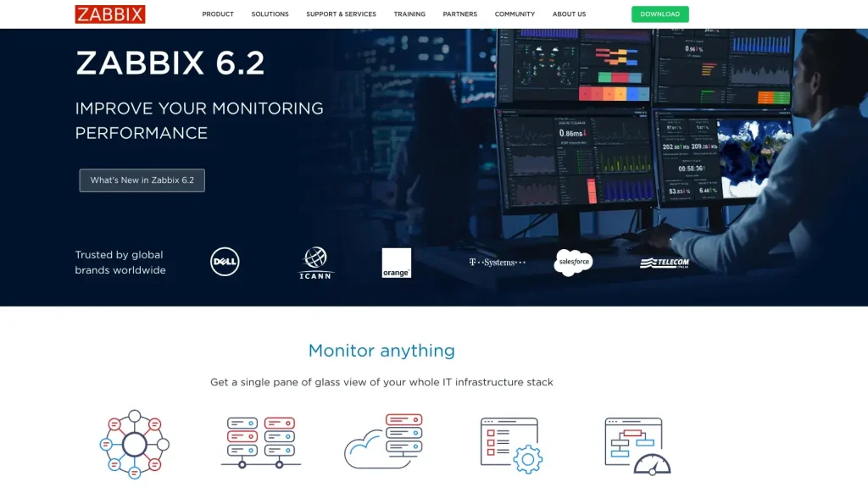Click the server racks icon
Viewport: 868px width, 493px height.
[x=261, y=443]
